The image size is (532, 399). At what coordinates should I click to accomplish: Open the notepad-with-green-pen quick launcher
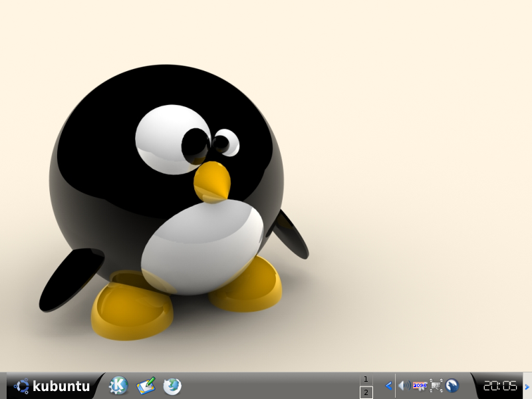pos(146,386)
